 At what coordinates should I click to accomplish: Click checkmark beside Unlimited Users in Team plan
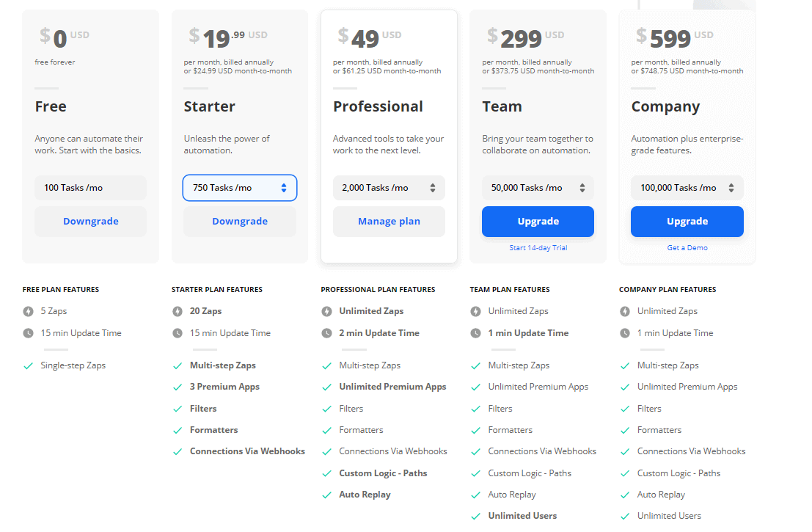point(475,516)
